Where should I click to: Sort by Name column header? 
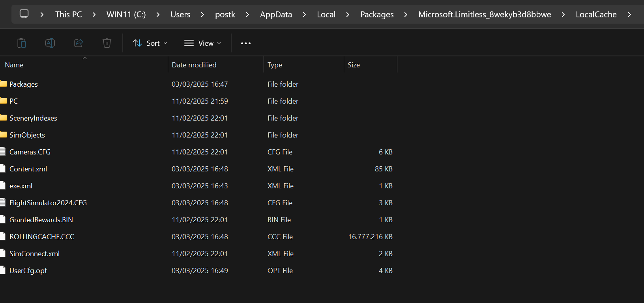click(x=84, y=65)
